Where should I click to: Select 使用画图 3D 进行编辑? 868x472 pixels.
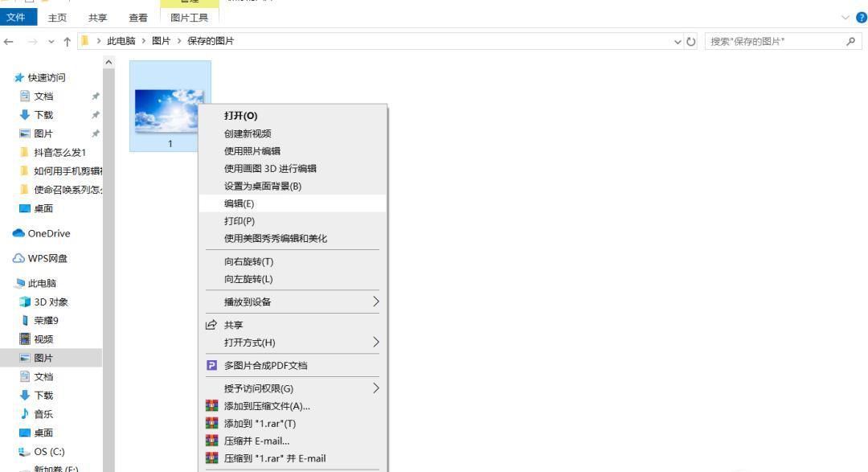[x=293, y=168]
